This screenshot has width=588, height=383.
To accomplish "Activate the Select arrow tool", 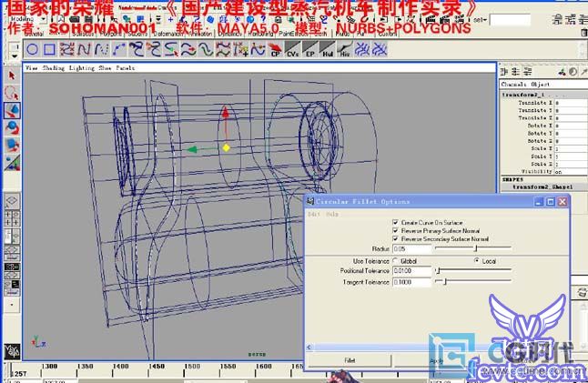I will pos(12,76).
